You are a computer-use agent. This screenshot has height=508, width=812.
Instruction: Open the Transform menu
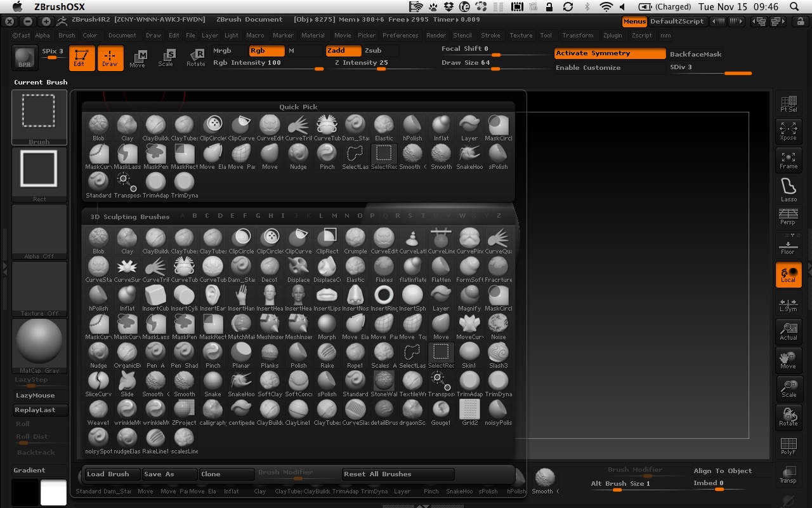578,36
